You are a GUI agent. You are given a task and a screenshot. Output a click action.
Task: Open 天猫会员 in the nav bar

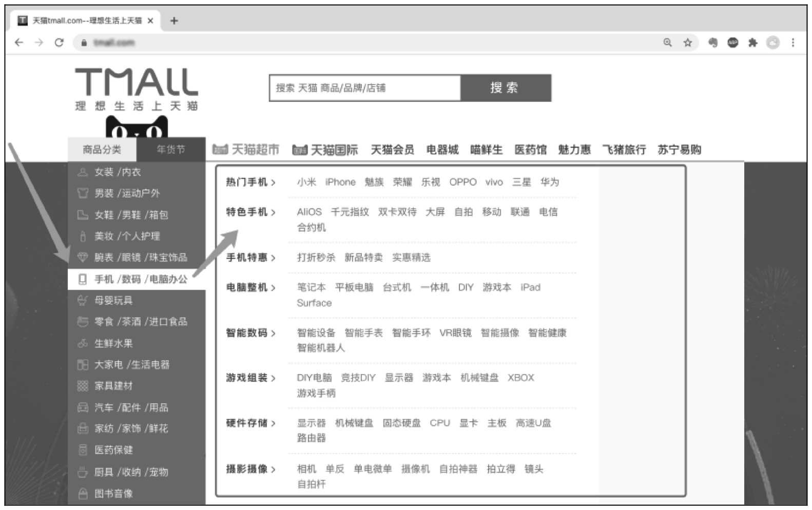click(392, 149)
